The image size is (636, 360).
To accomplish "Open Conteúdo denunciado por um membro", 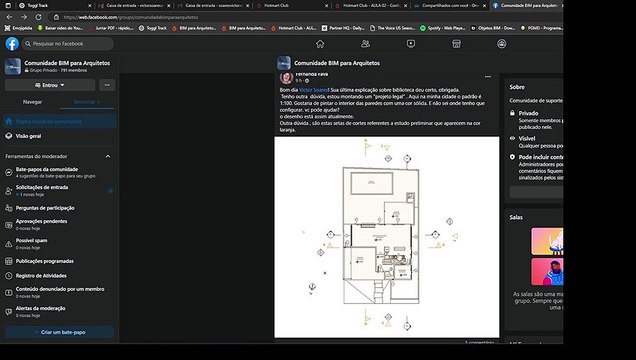I will (x=59, y=292).
